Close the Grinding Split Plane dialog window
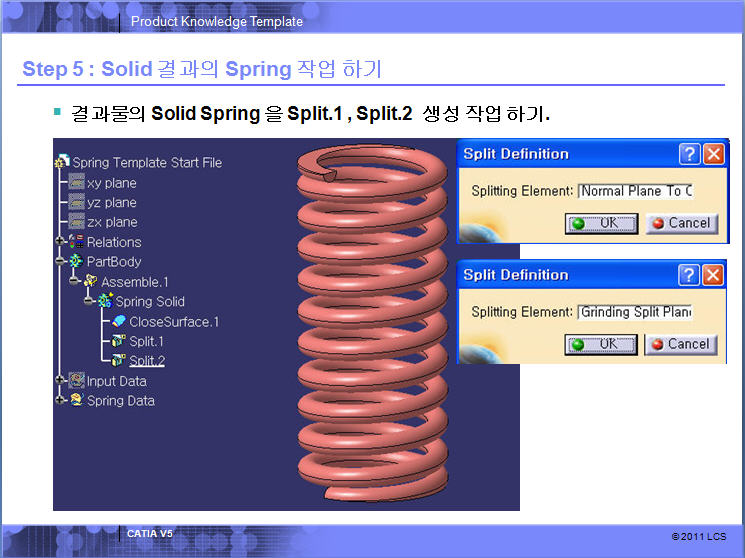Image resolution: width=745 pixels, height=558 pixels. 713,275
